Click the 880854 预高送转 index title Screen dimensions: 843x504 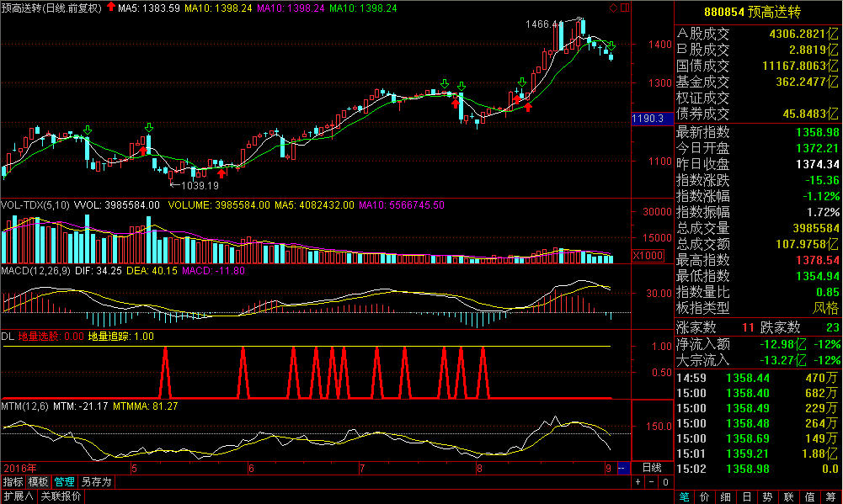coord(757,13)
